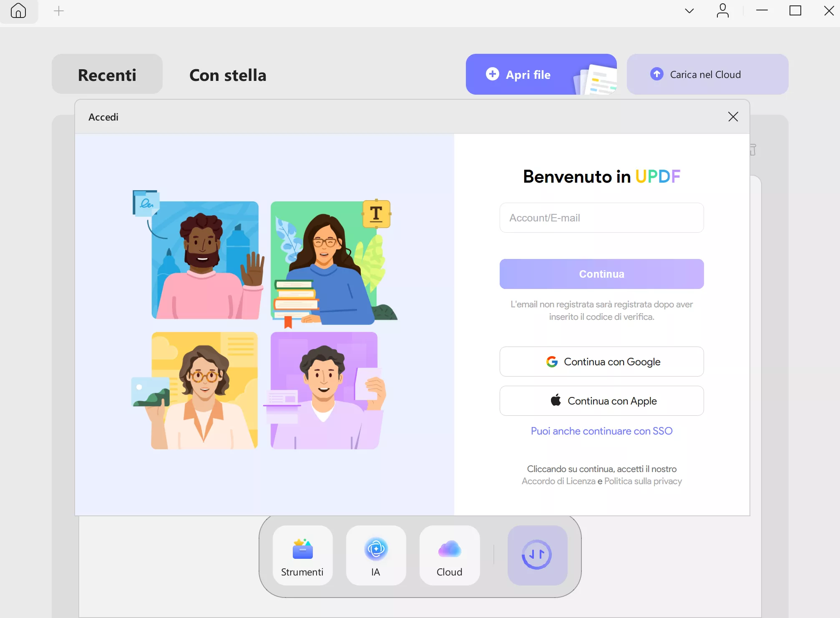Click the trash icon behind the dialog

pos(753,150)
